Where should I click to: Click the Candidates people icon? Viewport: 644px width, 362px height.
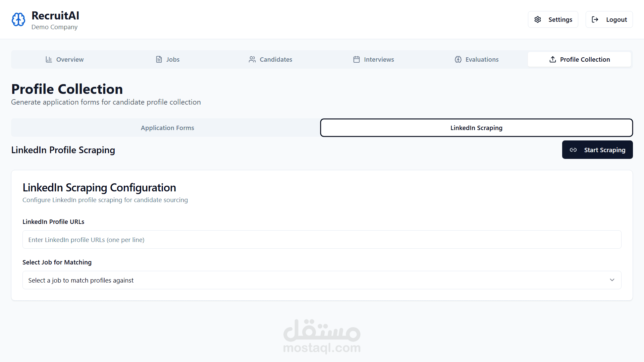point(252,59)
